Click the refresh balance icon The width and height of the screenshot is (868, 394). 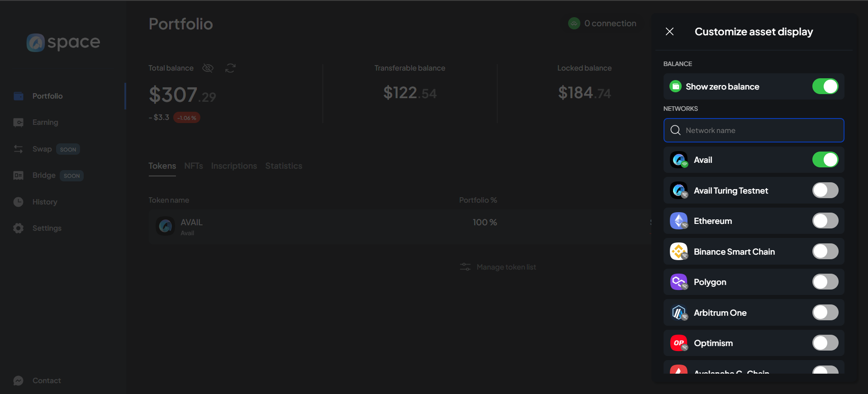[x=230, y=68]
